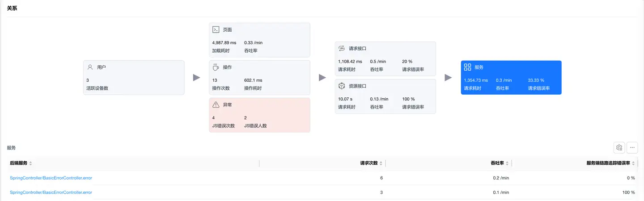Click the 20 % 请求错误率 value
Screen dimensions: 644x201
(x=407, y=61)
